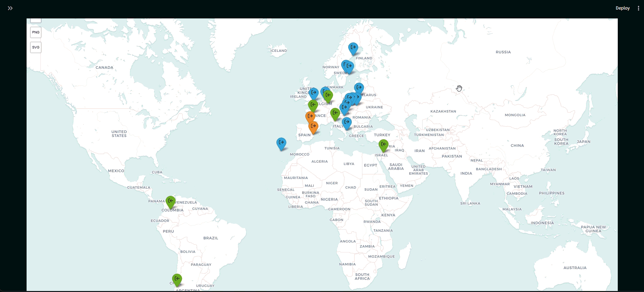Select the blue marker in the Atlantic near Morocco

pos(281,143)
